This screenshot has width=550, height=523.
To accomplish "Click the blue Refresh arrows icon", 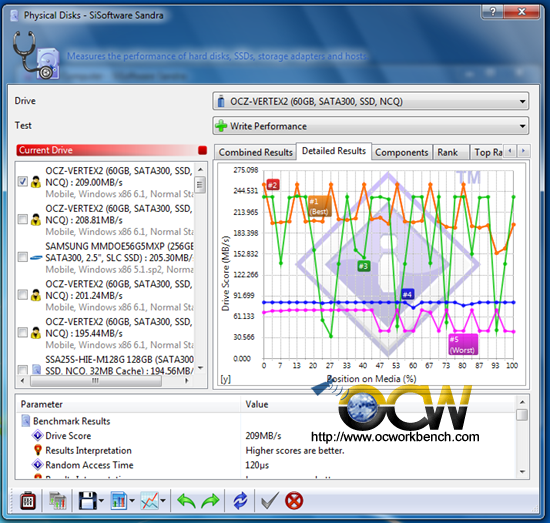I will (240, 501).
